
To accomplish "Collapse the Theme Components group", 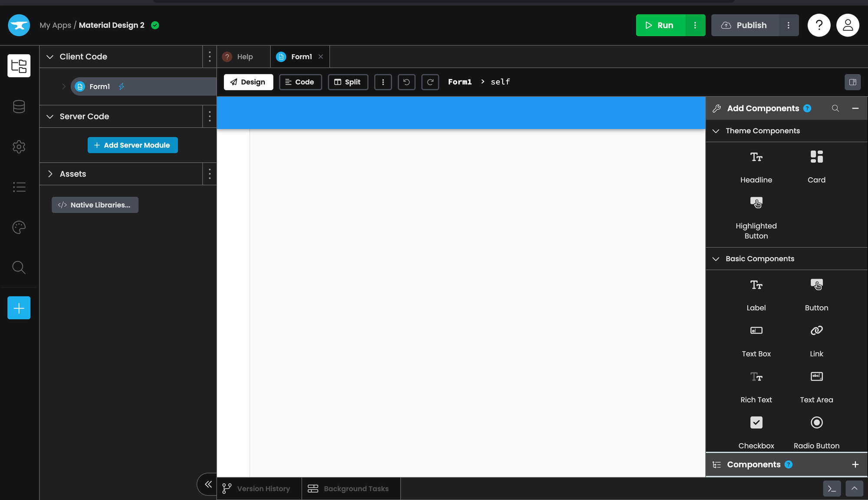I will 716,131.
